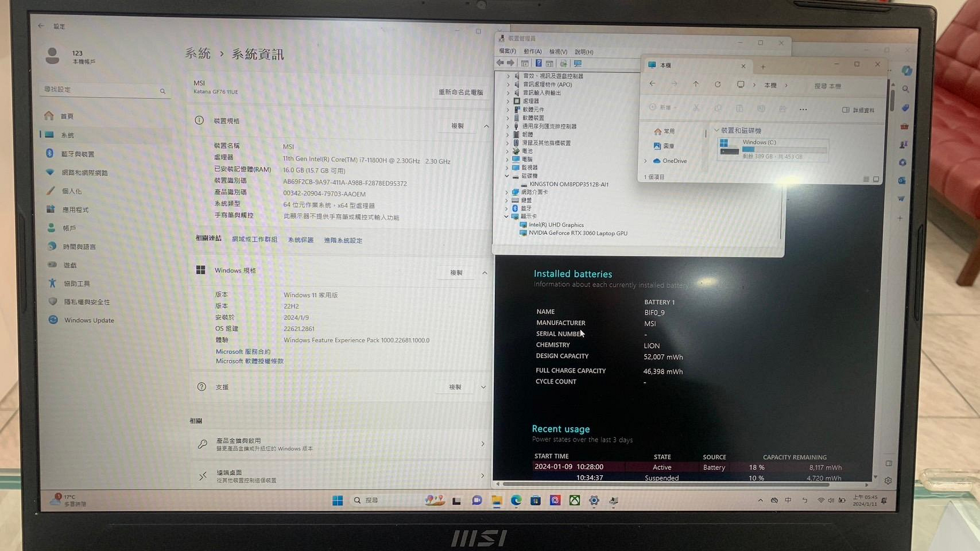
Task: Open 網域或工作群組 link
Action: coord(254,239)
